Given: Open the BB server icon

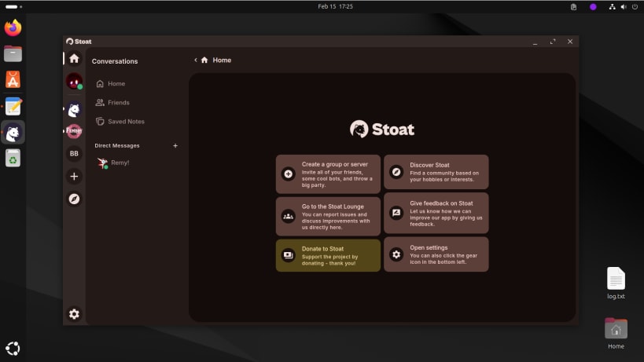Looking at the screenshot, I should [74, 153].
